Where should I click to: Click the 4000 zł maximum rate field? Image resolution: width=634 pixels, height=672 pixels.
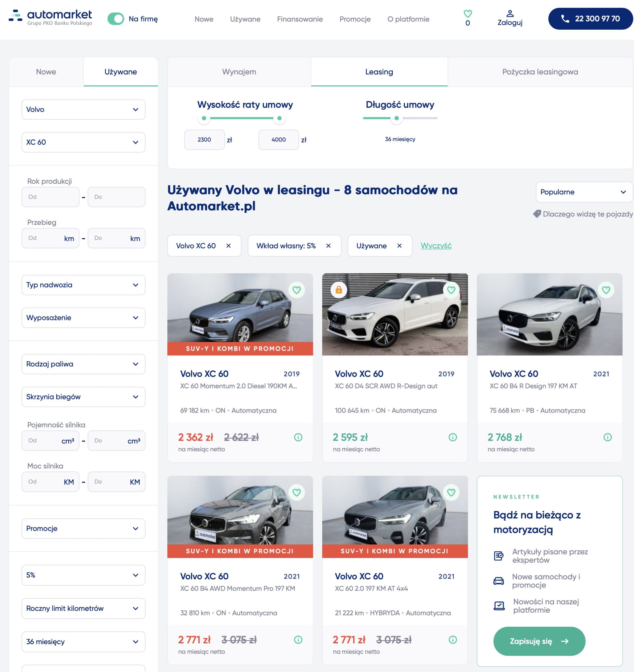pos(279,140)
